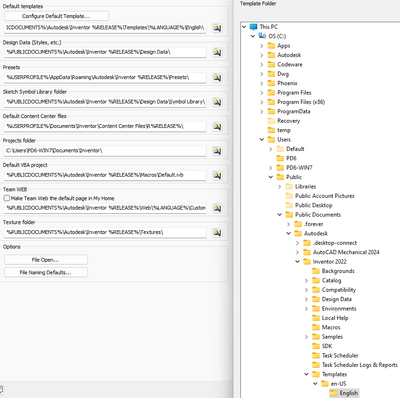Open the File Open options button
Screen dimensions: 400x398
coord(46,260)
